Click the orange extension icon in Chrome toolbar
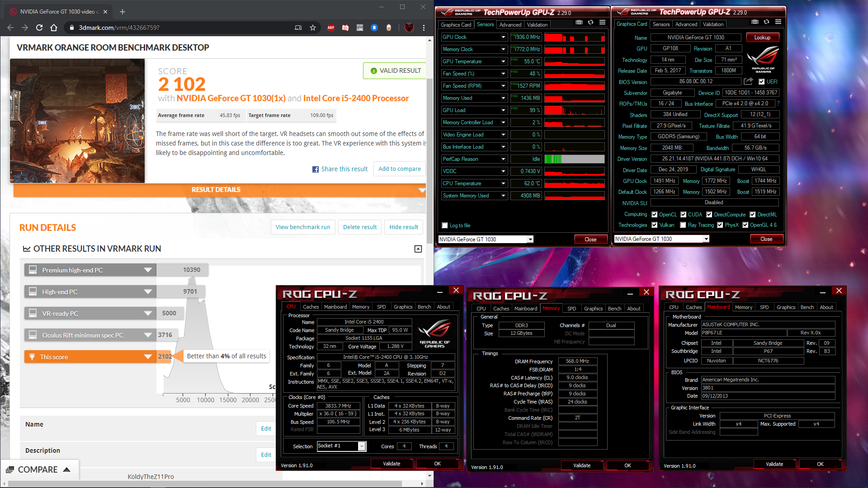 coord(389,28)
